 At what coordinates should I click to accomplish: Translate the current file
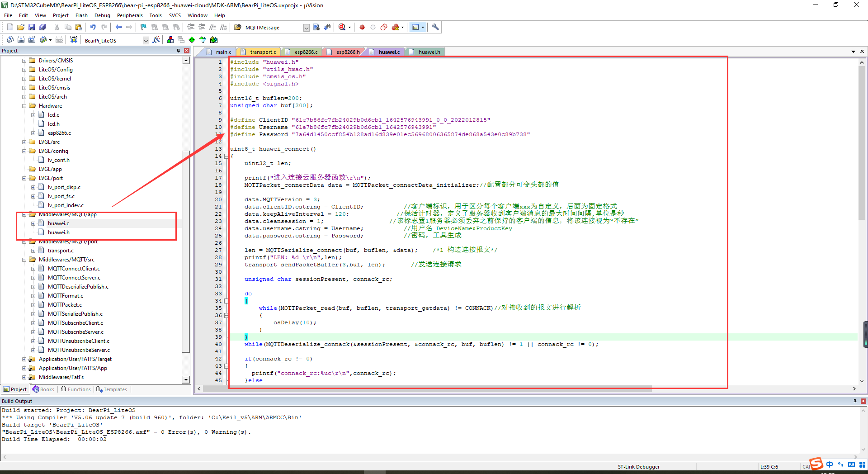10,40
